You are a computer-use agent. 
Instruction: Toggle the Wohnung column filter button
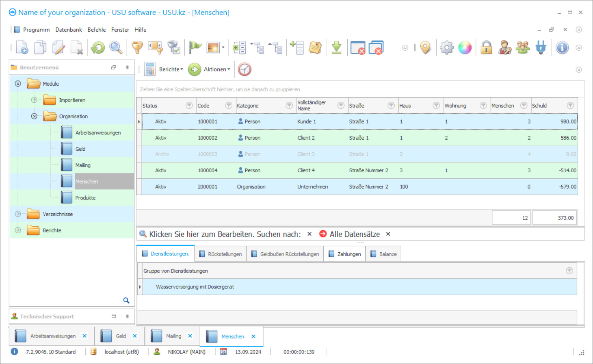483,106
